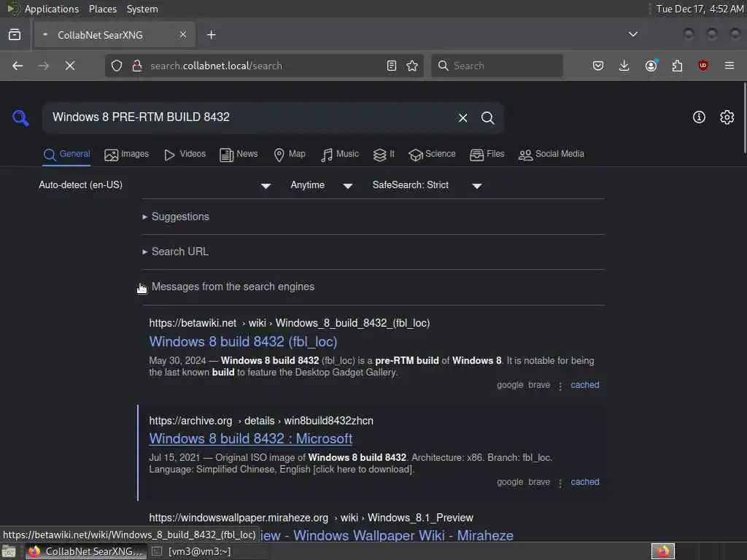Switch to the Science category
747x560 pixels.
click(432, 155)
